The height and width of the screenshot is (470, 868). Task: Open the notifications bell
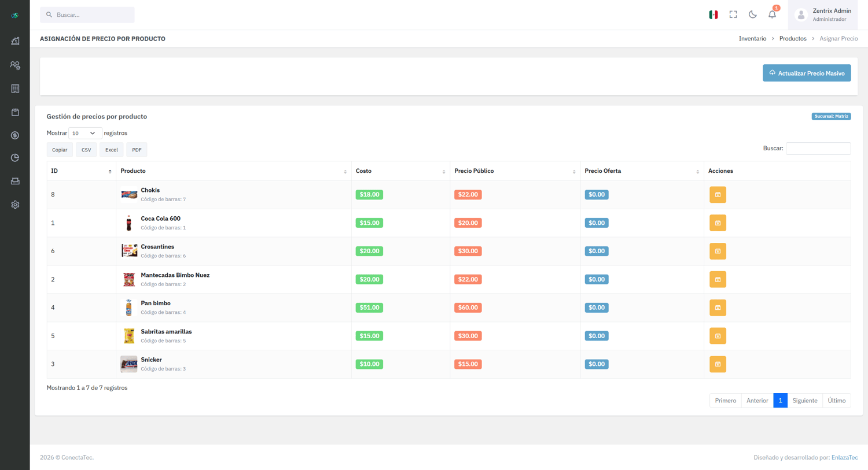773,14
